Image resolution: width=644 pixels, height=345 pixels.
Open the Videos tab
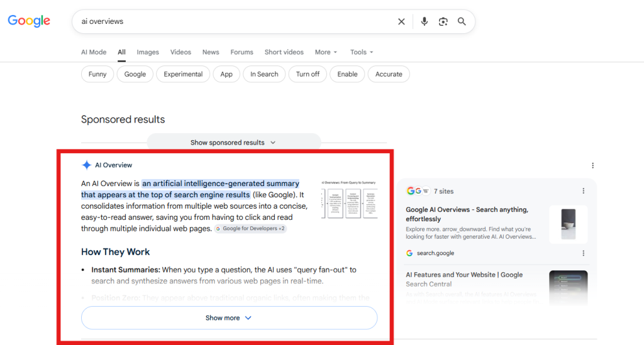point(180,52)
